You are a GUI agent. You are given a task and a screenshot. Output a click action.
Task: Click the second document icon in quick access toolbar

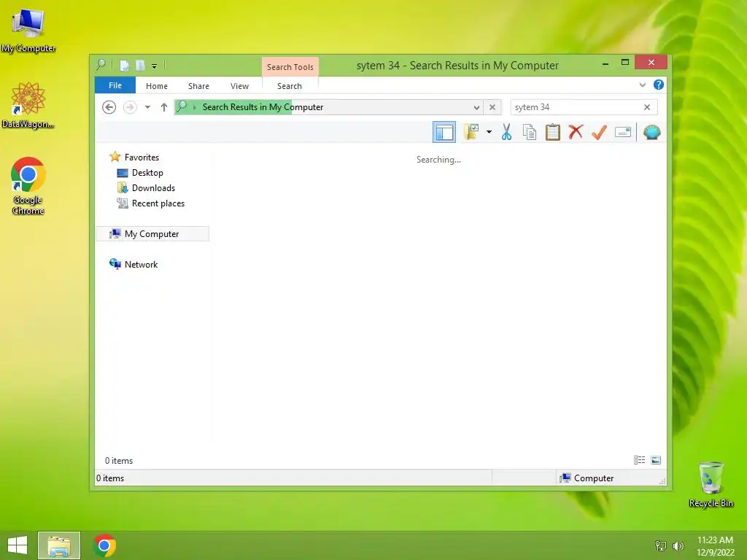(140, 65)
